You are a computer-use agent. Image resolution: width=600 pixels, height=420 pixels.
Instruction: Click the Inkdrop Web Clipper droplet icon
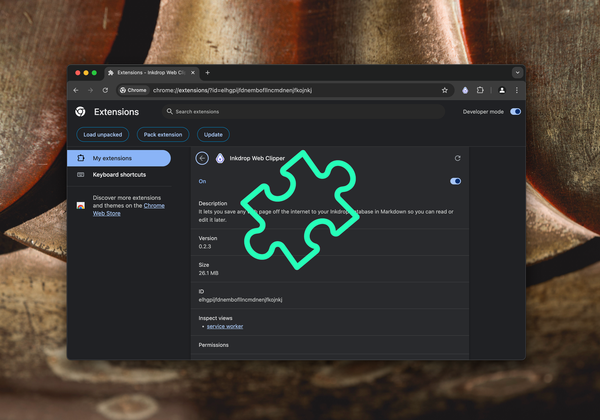220,158
